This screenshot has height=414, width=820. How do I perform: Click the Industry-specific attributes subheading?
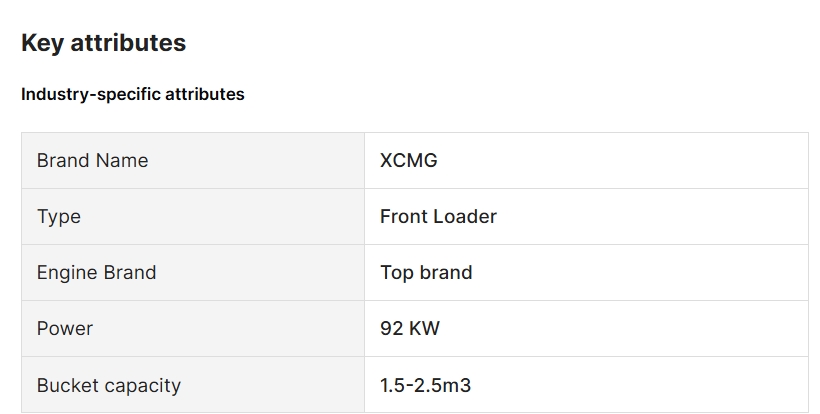[133, 94]
